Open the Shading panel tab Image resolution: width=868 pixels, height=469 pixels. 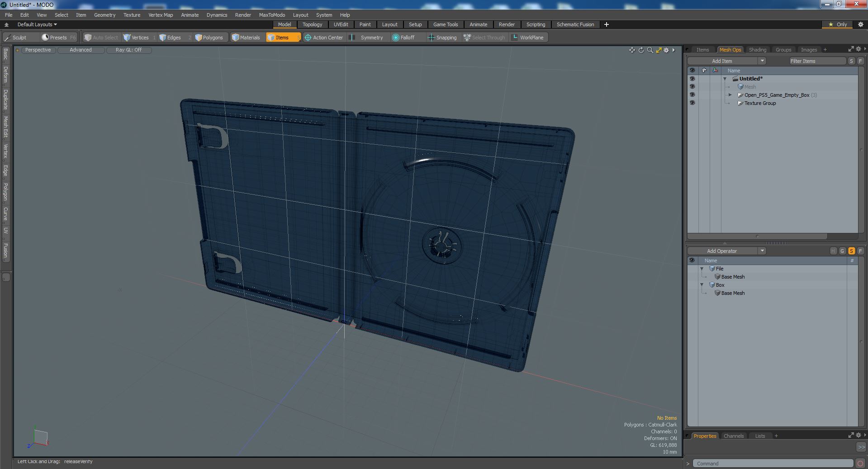757,50
